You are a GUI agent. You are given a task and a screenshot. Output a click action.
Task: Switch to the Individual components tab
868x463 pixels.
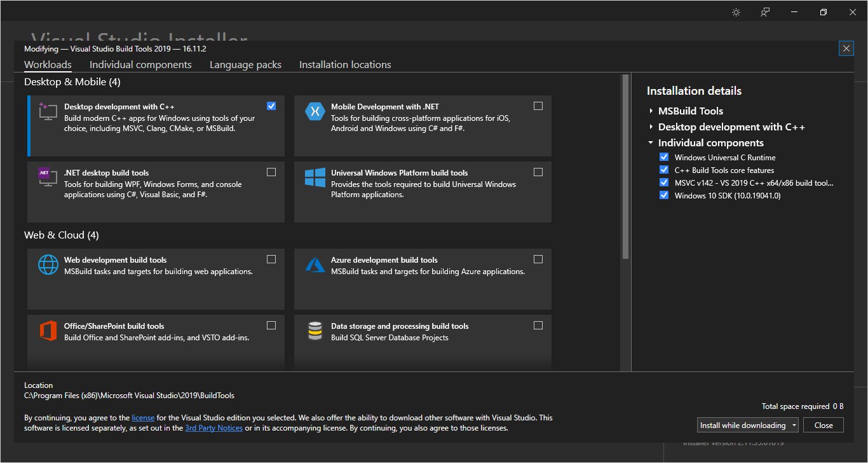[140, 65]
